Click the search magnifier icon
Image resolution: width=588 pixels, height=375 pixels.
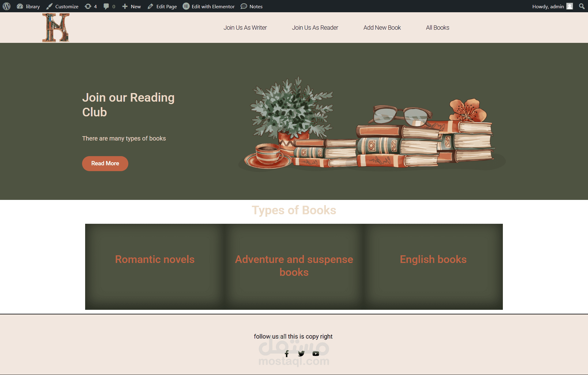[582, 6]
